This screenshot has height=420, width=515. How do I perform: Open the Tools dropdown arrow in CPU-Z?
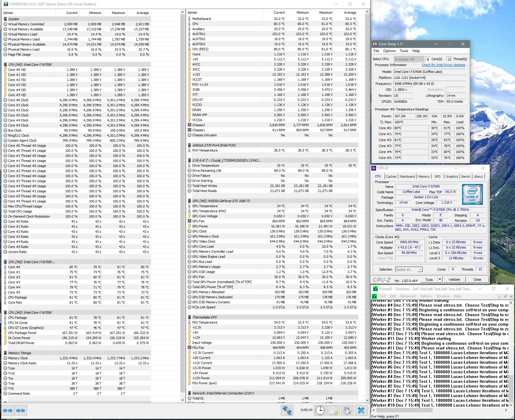440,279
